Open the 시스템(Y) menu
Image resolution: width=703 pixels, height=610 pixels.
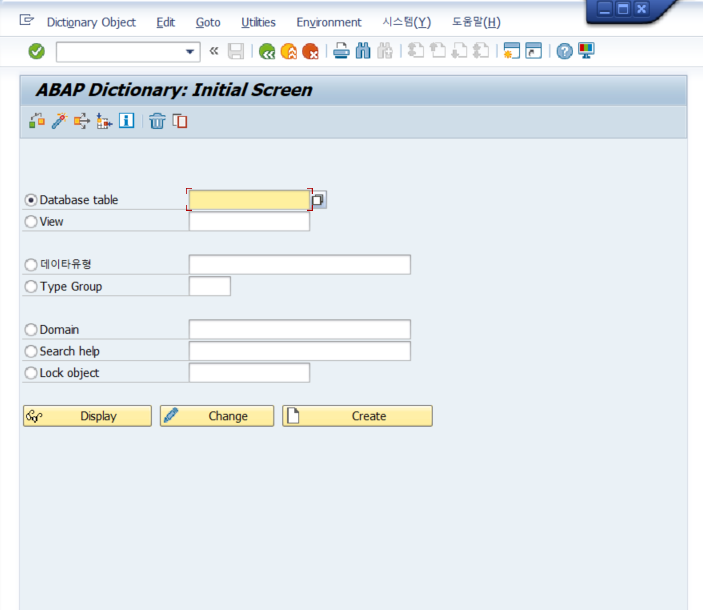tap(407, 22)
